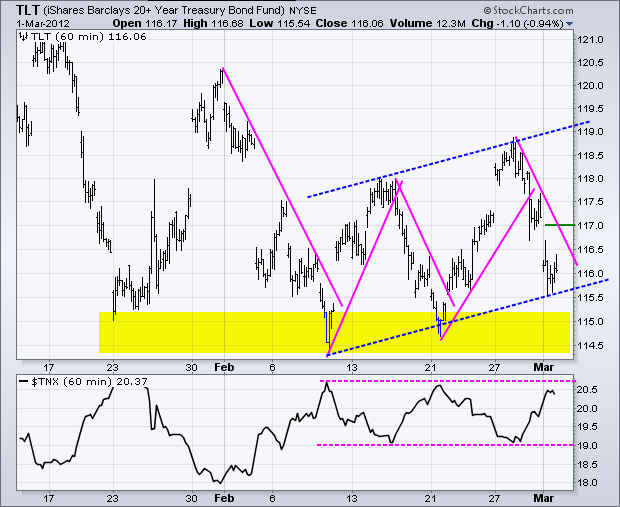Image resolution: width=620 pixels, height=507 pixels.
Task: Click the Feb label on lower date axis
Action: tap(224, 498)
